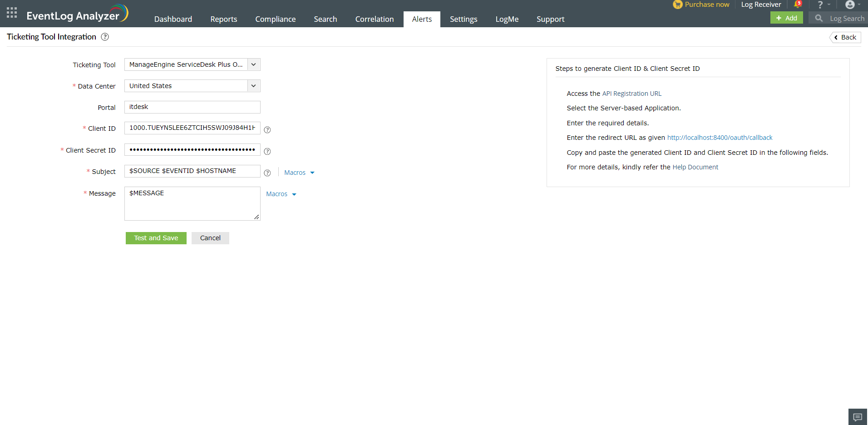Switch to the Compliance tab
The height and width of the screenshot is (425, 868).
[x=276, y=19]
